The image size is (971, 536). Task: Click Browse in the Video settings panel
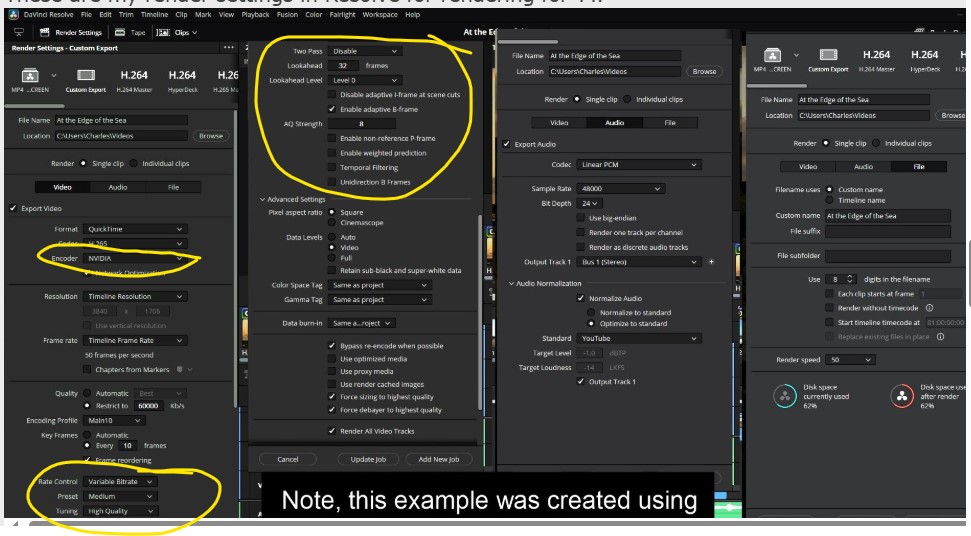coord(211,136)
